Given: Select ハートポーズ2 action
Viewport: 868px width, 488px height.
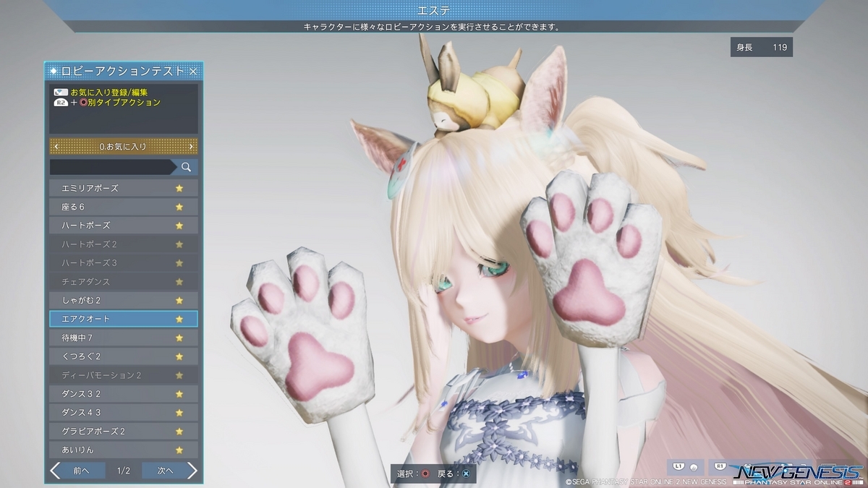Looking at the screenshot, I should 124,244.
